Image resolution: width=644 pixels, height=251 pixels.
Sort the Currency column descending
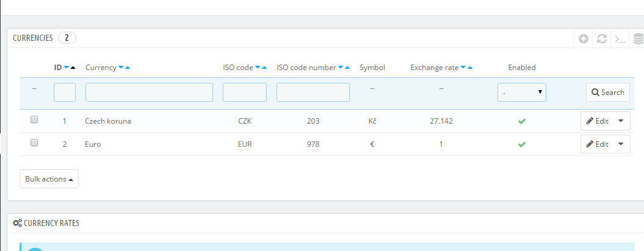(x=121, y=68)
